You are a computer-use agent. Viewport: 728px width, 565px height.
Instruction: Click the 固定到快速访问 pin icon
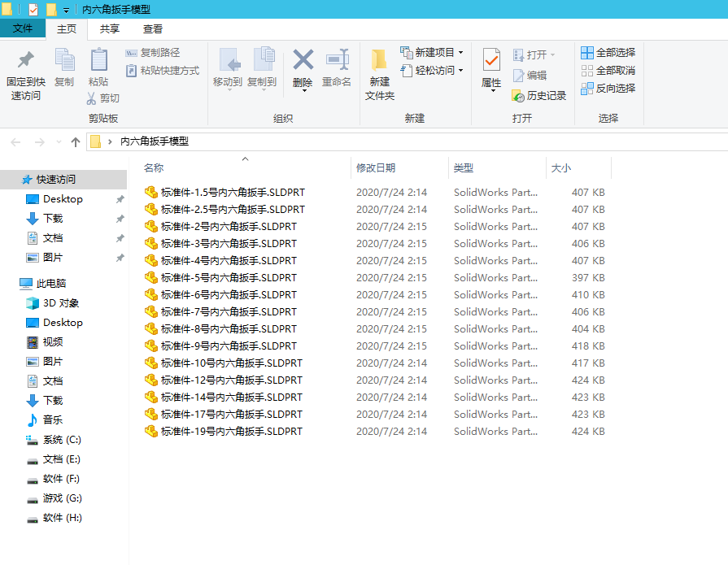[25, 60]
